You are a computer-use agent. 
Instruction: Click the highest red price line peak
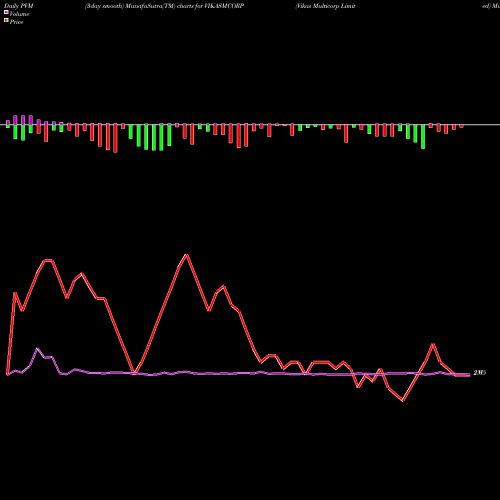[x=187, y=255]
